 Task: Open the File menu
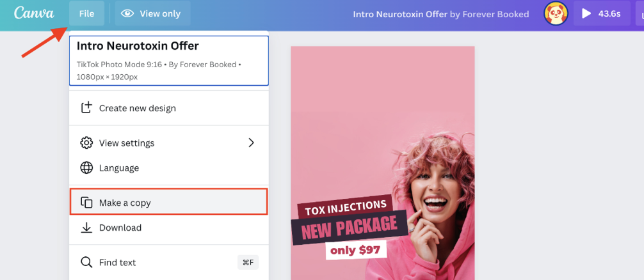click(86, 13)
